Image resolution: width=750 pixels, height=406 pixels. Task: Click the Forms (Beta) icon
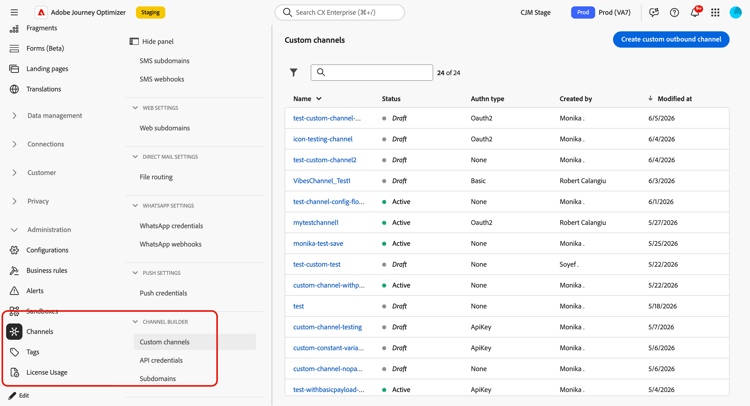tap(14, 48)
